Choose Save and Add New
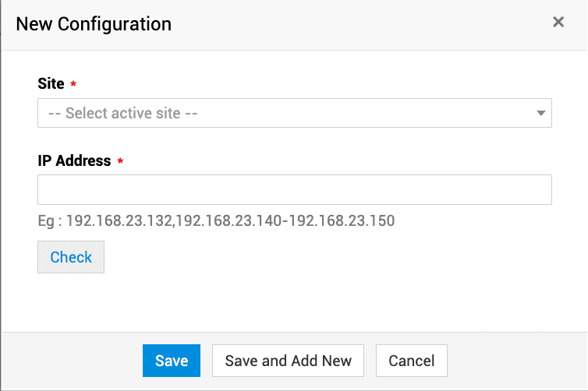The width and height of the screenshot is (588, 391). coord(288,361)
